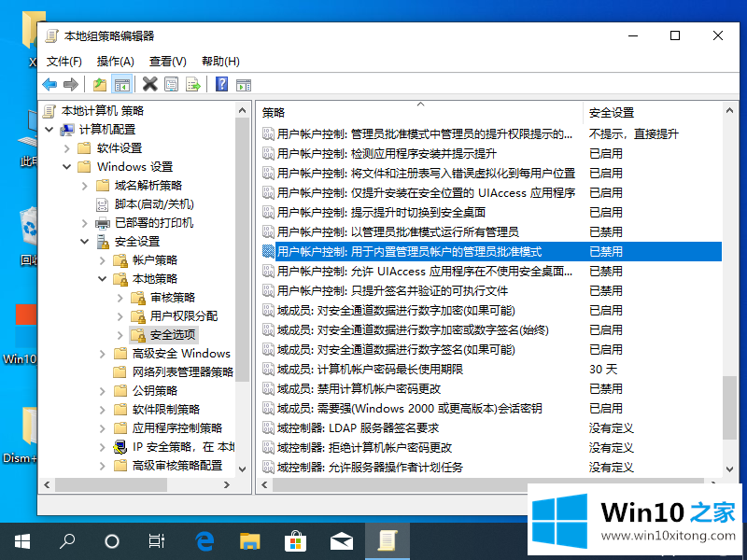Open the 查看(V) menu

coord(168,62)
